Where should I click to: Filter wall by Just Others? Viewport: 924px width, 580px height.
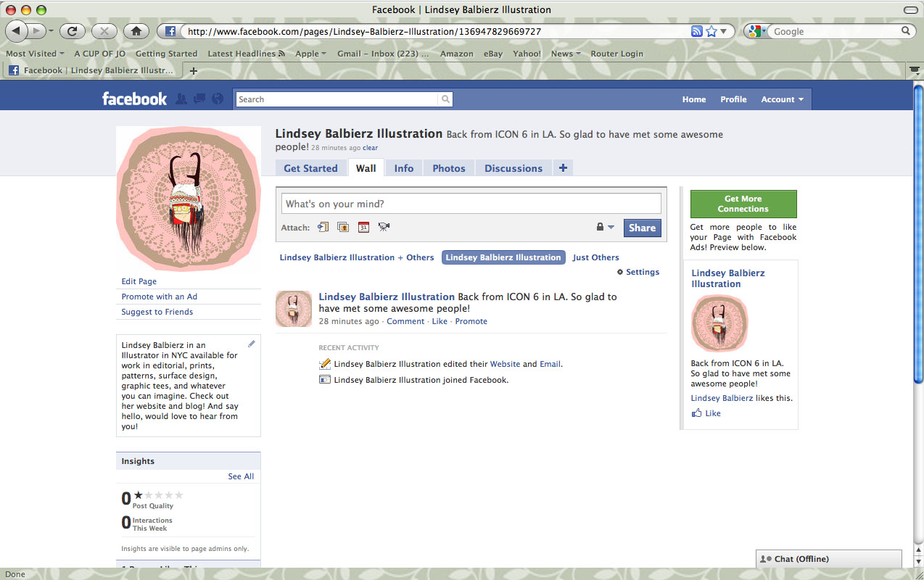[595, 257]
